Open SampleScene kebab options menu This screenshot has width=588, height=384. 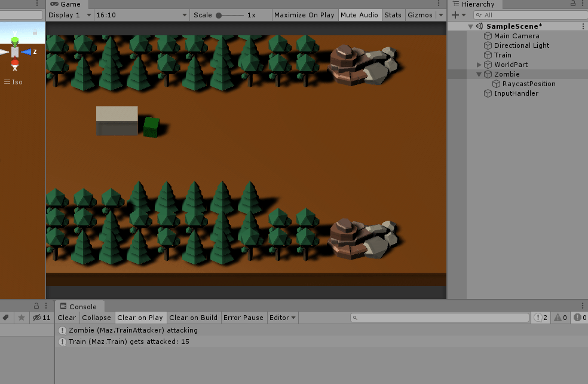(x=583, y=26)
